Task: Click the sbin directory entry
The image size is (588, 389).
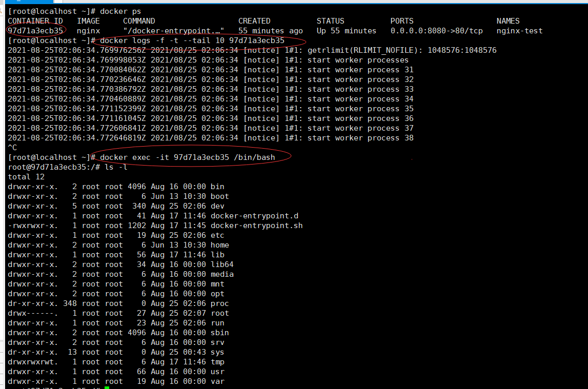Action: pyautogui.click(x=219, y=333)
